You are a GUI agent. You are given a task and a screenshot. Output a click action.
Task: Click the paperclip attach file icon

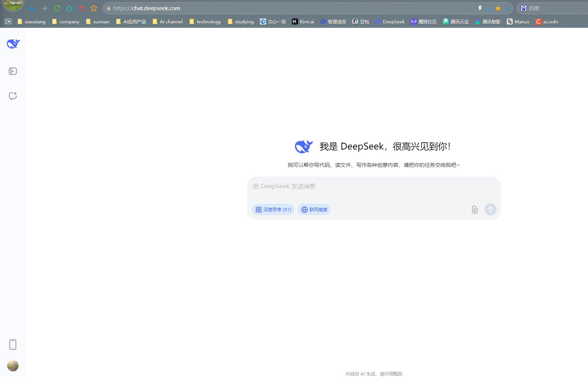tap(475, 209)
